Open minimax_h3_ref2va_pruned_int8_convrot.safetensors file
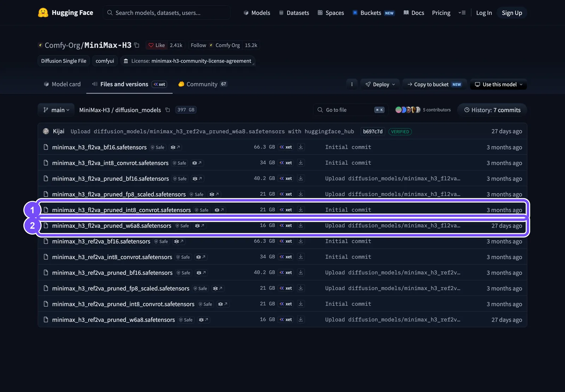 point(123,304)
